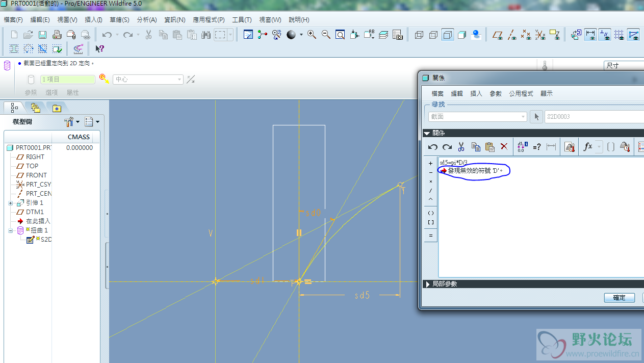Image resolution: width=644 pixels, height=363 pixels.
Task: Open the model tree show dropdown
Action: [92, 122]
